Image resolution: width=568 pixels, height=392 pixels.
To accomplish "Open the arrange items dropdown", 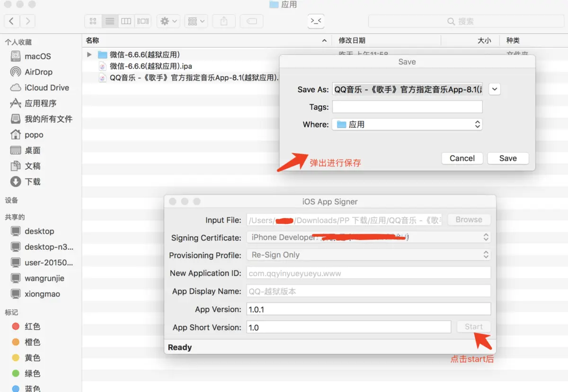I will pos(195,21).
